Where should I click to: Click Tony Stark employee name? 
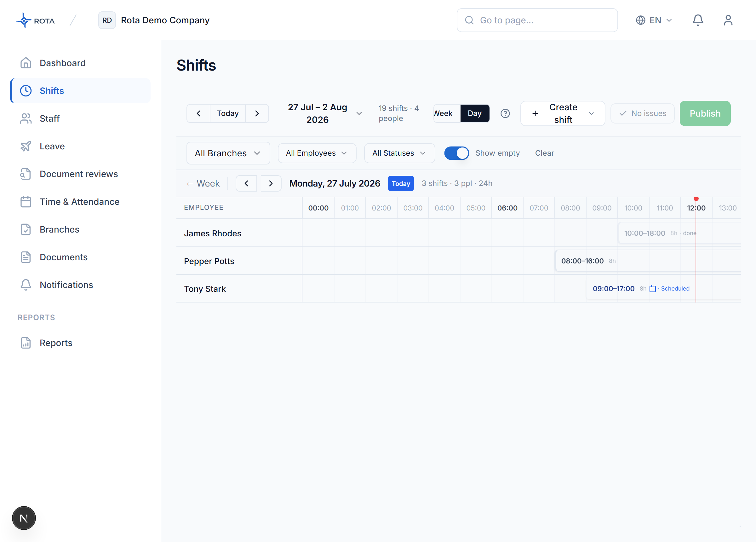(x=205, y=289)
